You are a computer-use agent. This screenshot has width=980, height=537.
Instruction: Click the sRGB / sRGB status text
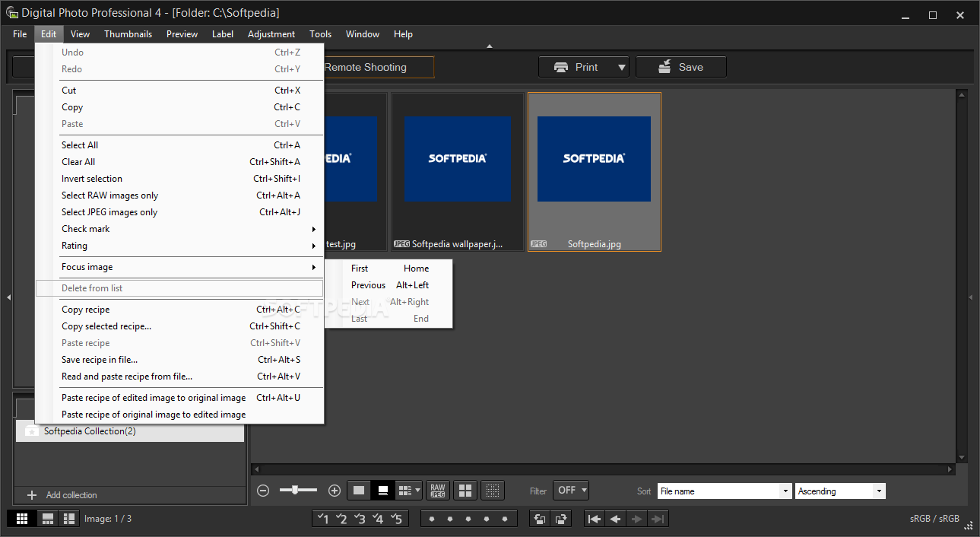click(934, 519)
